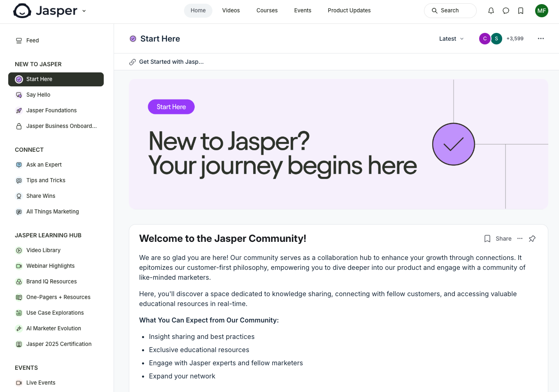Switch to the Videos tab
This screenshot has height=392, width=559.
[x=231, y=11]
